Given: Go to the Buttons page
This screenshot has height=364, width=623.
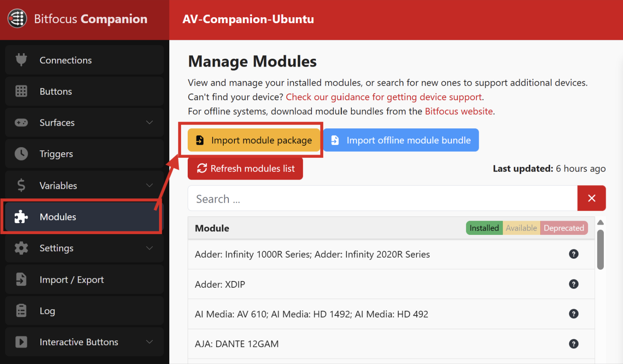Looking at the screenshot, I should (x=84, y=91).
